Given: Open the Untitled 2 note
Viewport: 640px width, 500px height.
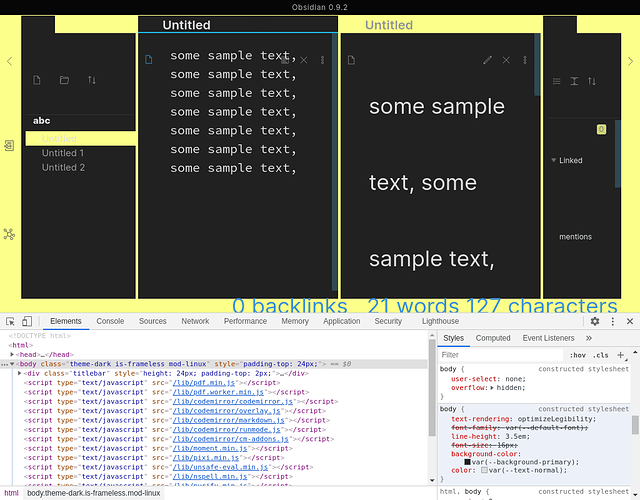Looking at the screenshot, I should click(x=63, y=168).
